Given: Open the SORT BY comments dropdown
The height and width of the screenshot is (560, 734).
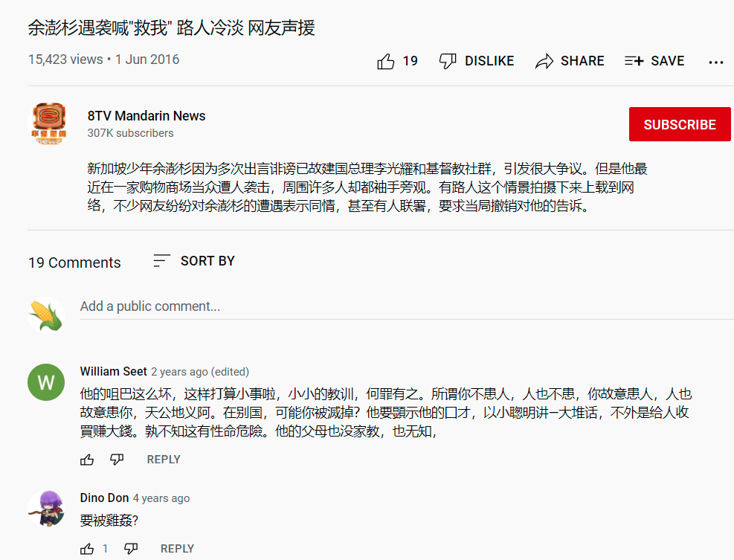Looking at the screenshot, I should click(194, 261).
